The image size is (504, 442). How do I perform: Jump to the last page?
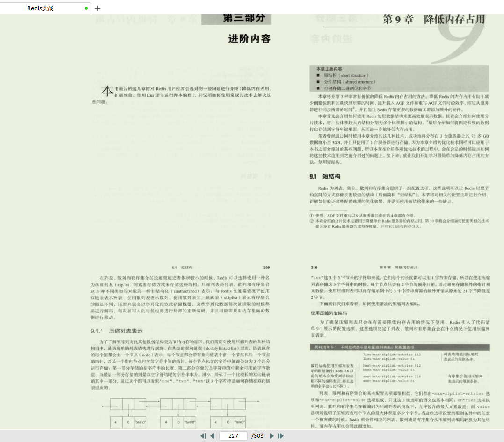[281, 436]
